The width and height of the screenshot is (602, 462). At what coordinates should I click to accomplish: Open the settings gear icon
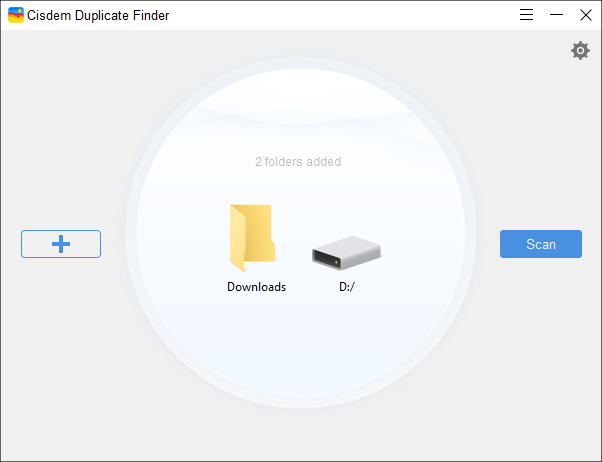[580, 51]
